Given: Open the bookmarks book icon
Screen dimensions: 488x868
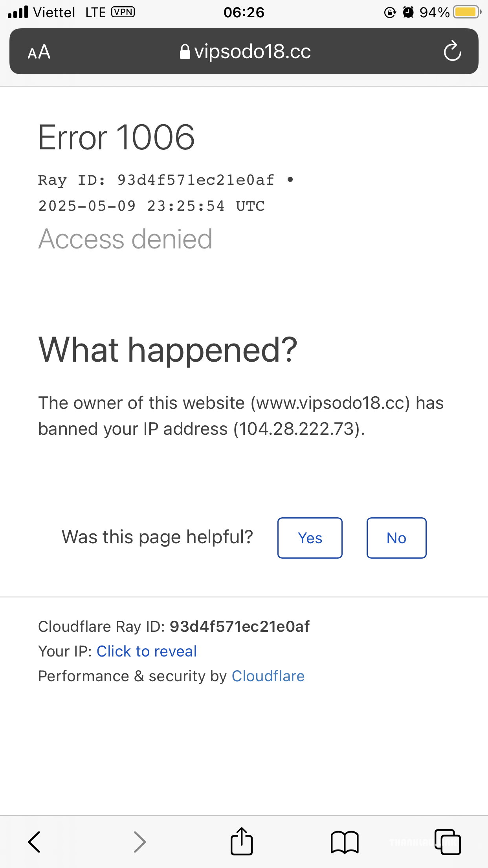Looking at the screenshot, I should click(x=345, y=842).
